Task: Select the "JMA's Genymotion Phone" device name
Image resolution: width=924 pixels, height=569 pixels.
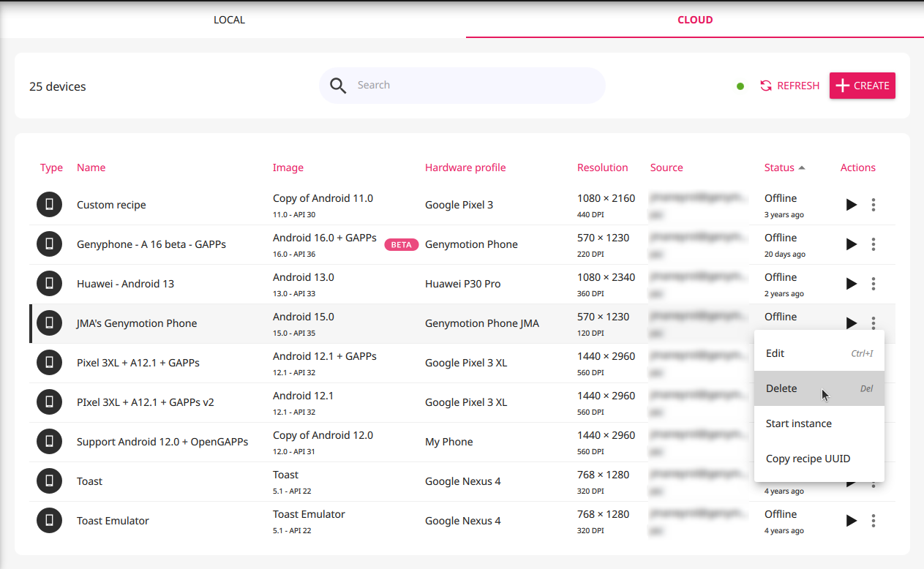Action: (x=137, y=323)
